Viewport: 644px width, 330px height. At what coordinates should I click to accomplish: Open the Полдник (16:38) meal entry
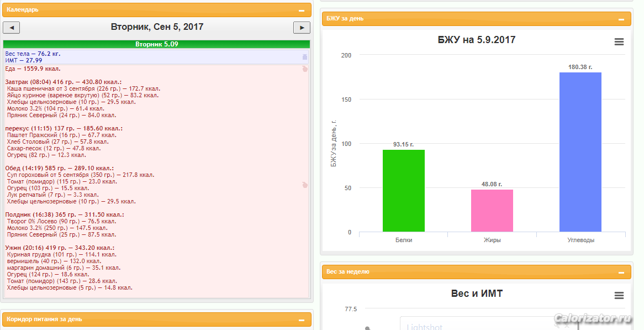(x=64, y=214)
